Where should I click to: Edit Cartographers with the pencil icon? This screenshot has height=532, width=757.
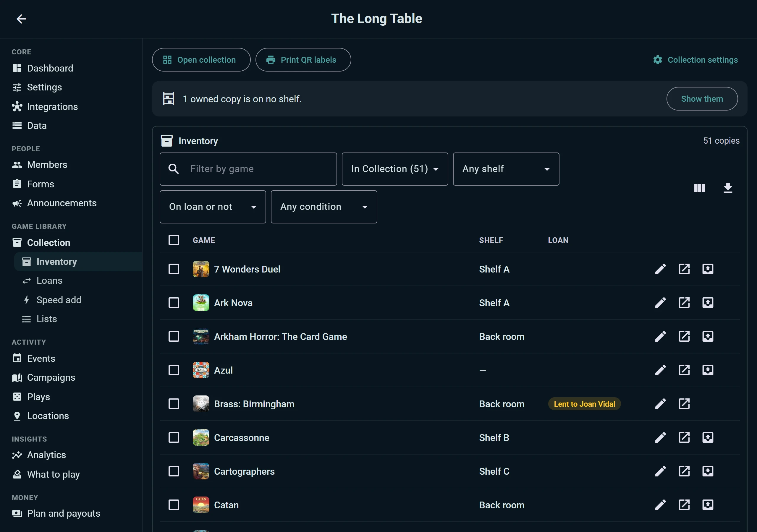(660, 471)
